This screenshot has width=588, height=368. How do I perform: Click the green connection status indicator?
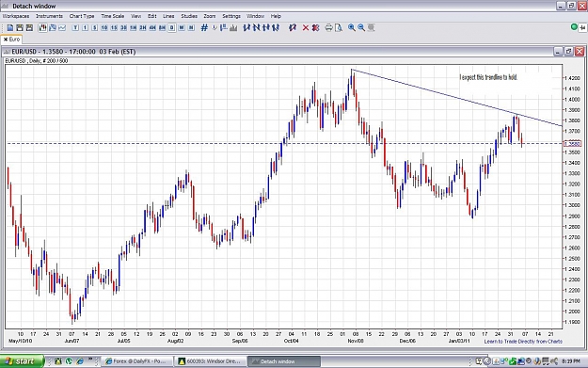click(x=574, y=27)
